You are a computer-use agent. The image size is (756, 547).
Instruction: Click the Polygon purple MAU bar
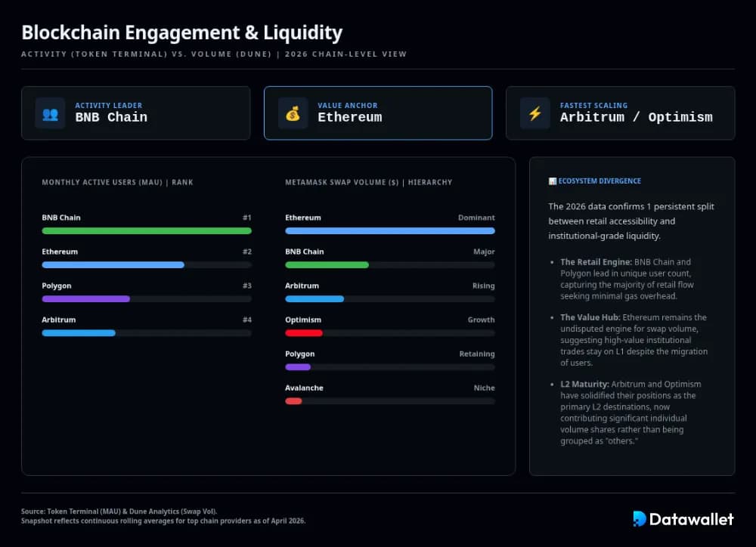[x=86, y=298]
